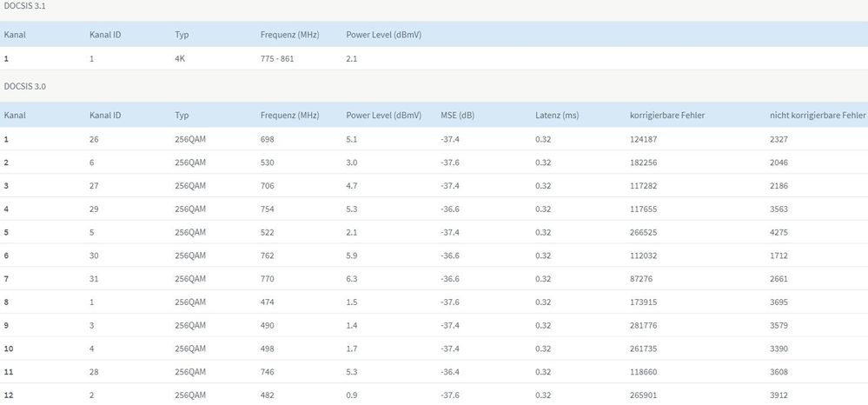Click "Kanal ID" header in the DOCSIS 3.1 table
The height and width of the screenshot is (405, 868).
105,35
